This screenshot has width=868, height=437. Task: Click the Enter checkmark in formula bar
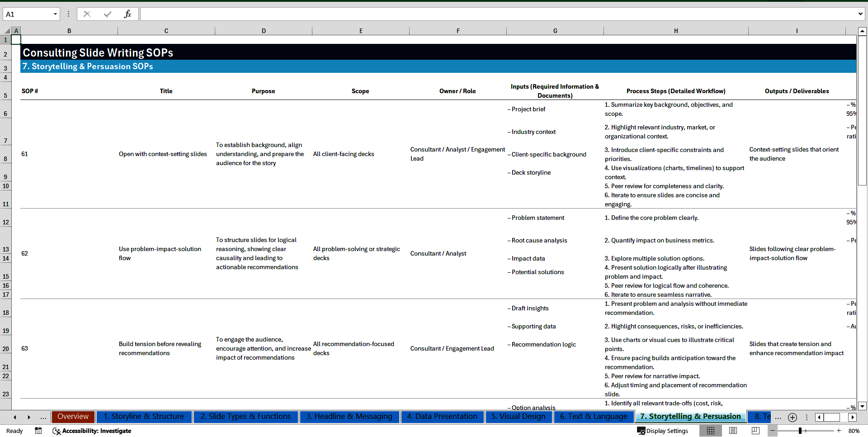click(108, 14)
